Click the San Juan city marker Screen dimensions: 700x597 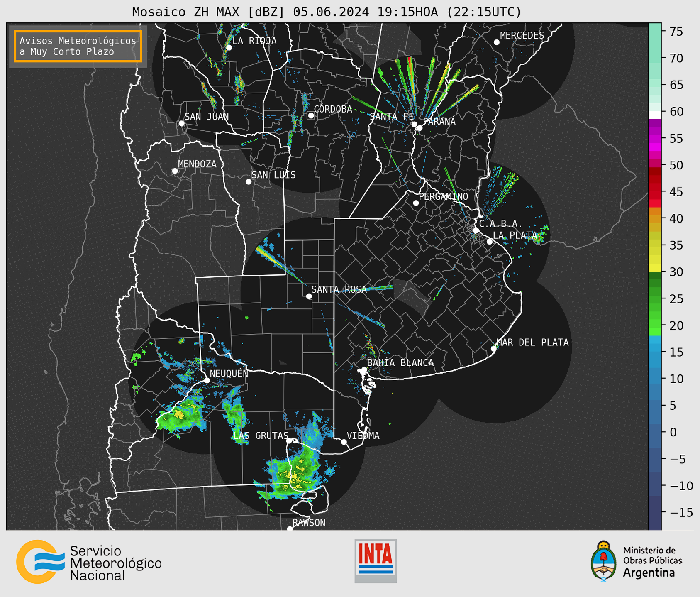(181, 123)
